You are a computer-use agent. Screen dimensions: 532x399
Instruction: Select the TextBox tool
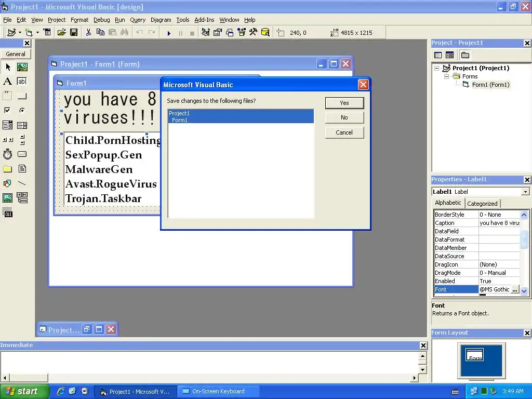coord(22,82)
